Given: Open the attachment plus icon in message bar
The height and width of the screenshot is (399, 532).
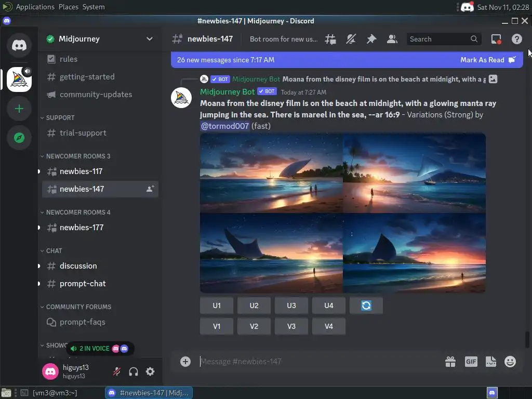Looking at the screenshot, I should [185, 362].
